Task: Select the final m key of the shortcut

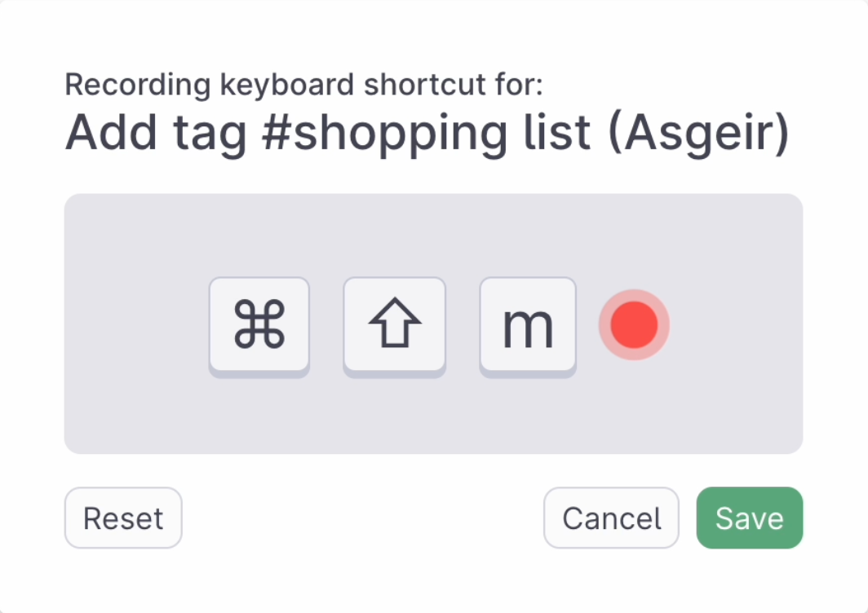Action: pos(528,326)
